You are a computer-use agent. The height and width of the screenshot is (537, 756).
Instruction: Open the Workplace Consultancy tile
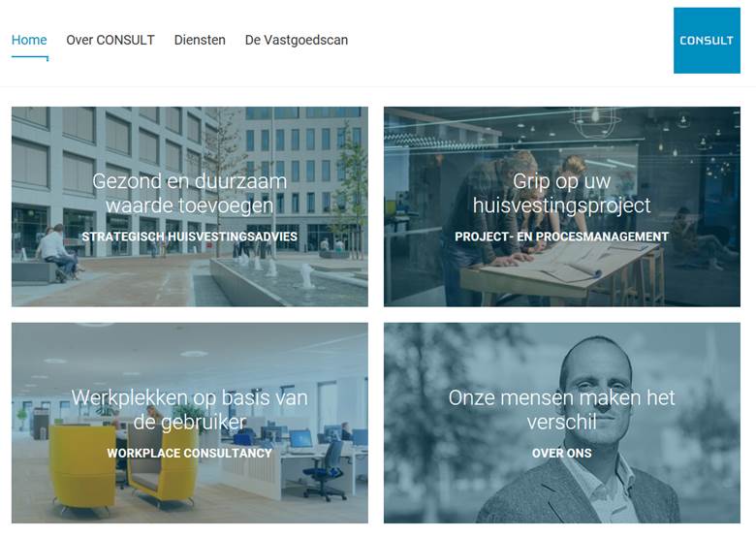coord(190,424)
